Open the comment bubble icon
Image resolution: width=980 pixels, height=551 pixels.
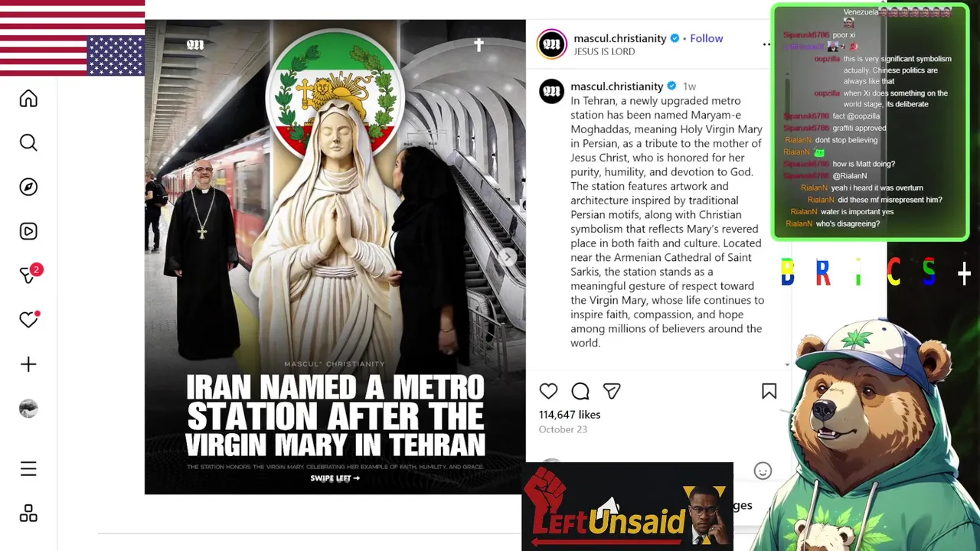(x=580, y=391)
